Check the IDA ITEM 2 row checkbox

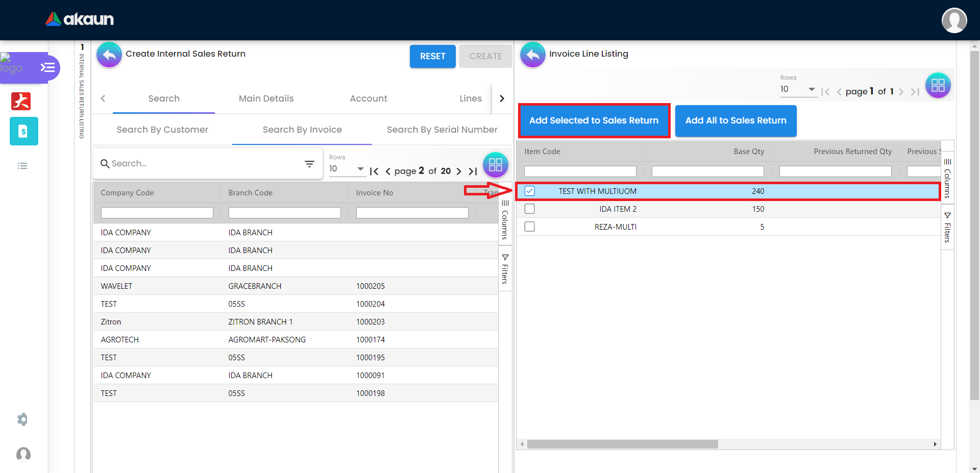tap(529, 209)
